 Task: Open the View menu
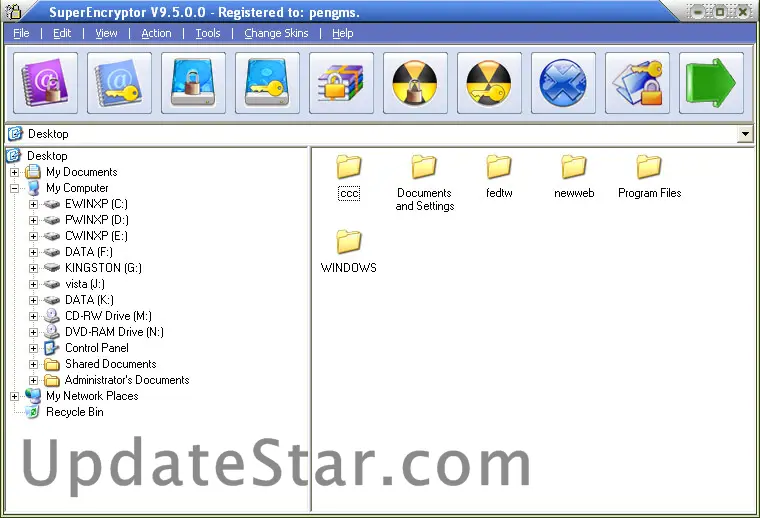tap(106, 33)
